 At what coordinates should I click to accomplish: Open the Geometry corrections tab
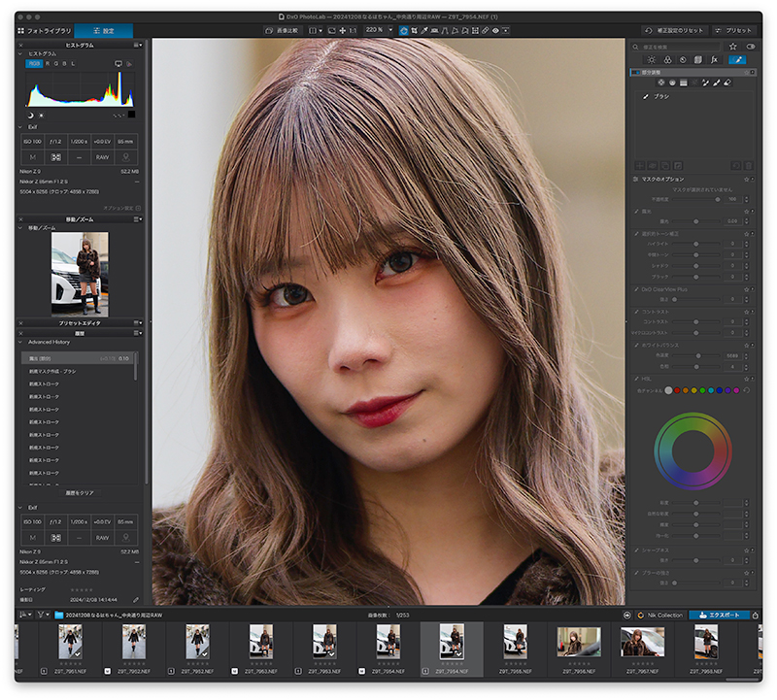coord(698,60)
